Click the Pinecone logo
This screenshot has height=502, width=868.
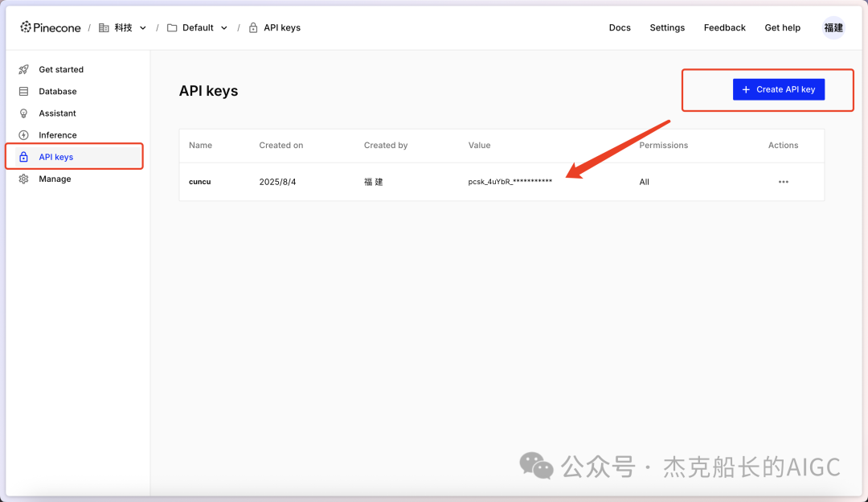51,27
